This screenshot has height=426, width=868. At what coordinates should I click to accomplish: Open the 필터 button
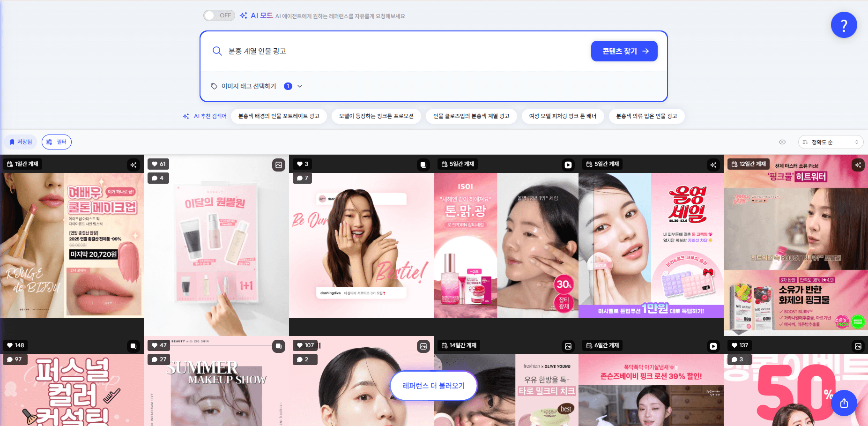pyautogui.click(x=57, y=142)
